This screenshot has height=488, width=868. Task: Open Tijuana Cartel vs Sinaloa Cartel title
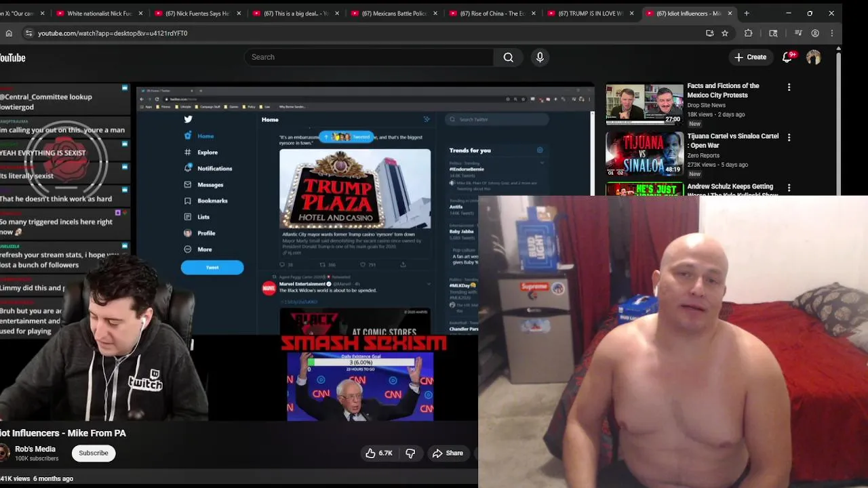(732, 141)
